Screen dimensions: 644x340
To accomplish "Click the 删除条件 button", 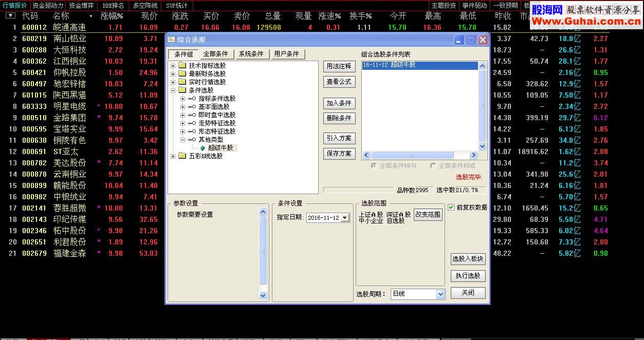I will pyautogui.click(x=339, y=118).
